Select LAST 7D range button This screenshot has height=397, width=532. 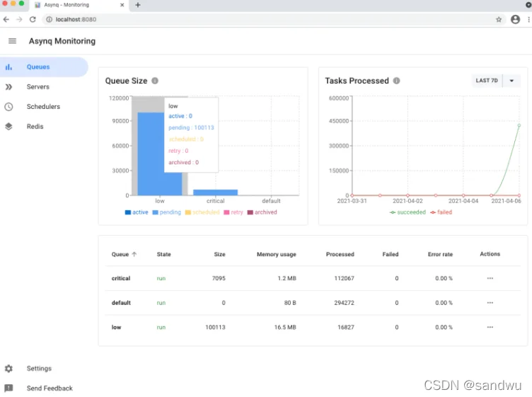(x=487, y=81)
